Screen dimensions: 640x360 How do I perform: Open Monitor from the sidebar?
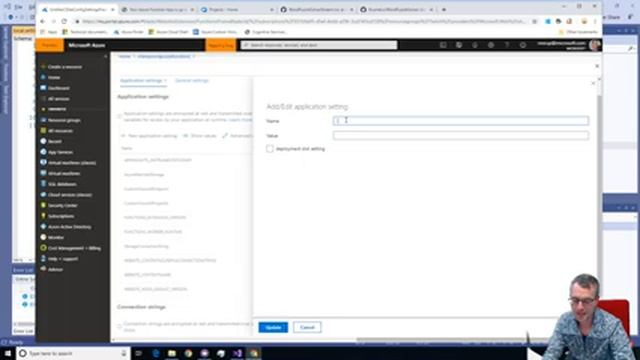52,237
